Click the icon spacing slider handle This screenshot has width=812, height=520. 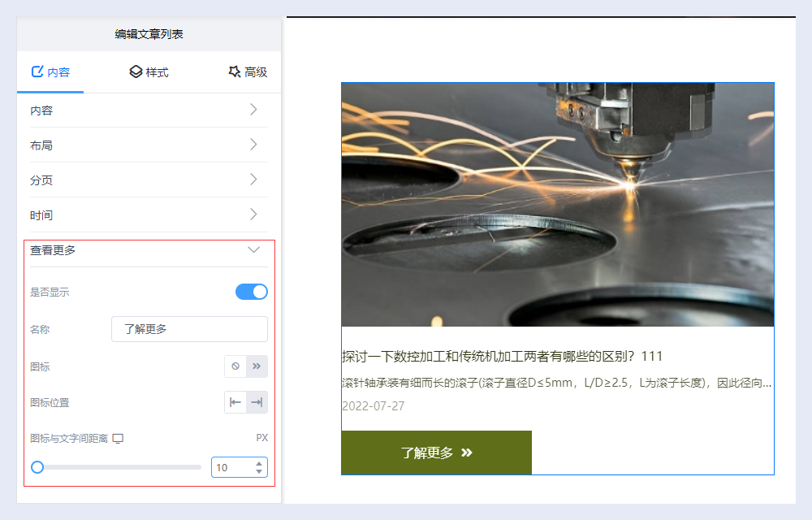[37, 467]
